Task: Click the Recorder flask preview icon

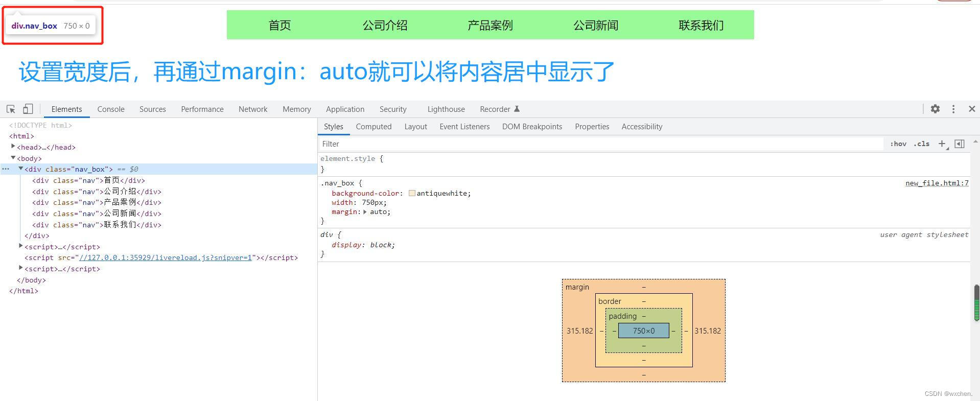Action: (x=517, y=109)
